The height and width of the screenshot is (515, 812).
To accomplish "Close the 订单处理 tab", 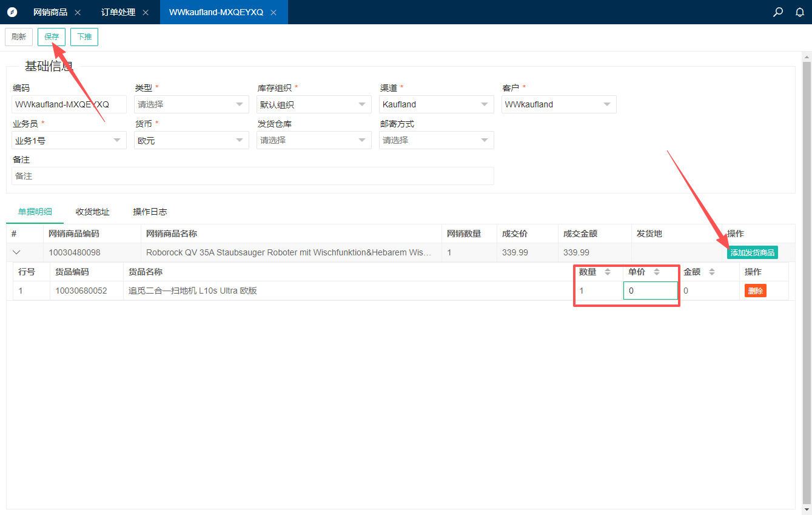I will [146, 12].
